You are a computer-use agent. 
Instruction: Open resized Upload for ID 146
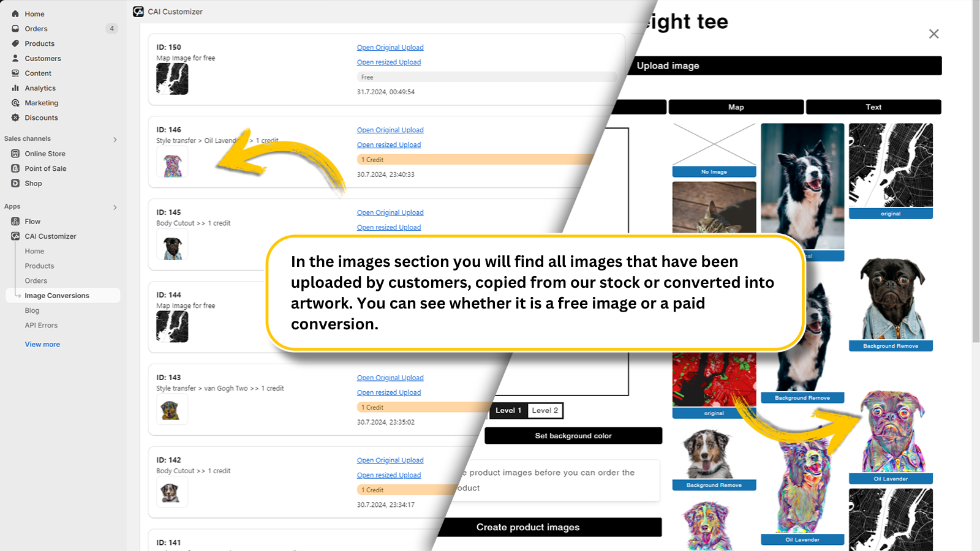click(x=389, y=144)
